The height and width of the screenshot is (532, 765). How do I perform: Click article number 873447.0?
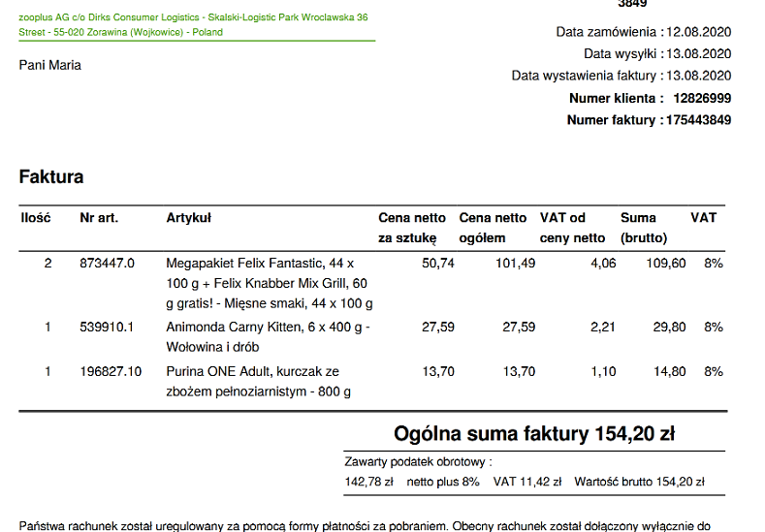(x=107, y=264)
